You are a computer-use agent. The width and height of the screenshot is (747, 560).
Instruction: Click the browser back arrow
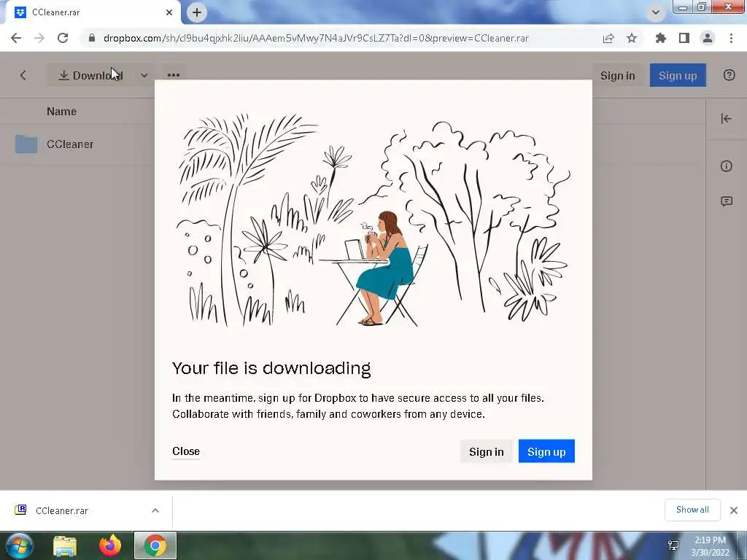pyautogui.click(x=16, y=38)
